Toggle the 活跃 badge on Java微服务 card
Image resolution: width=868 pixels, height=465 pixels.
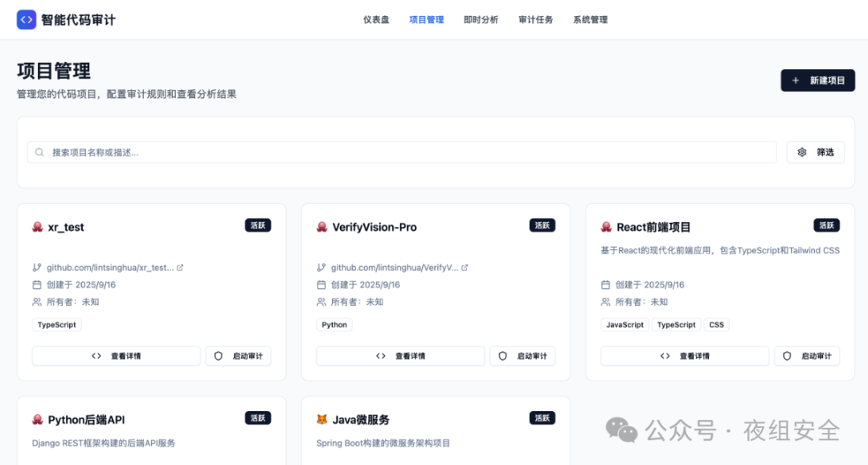coord(542,418)
